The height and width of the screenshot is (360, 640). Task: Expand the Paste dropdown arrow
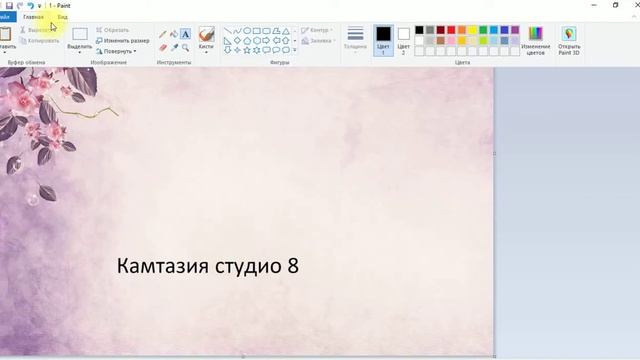(x=5, y=53)
